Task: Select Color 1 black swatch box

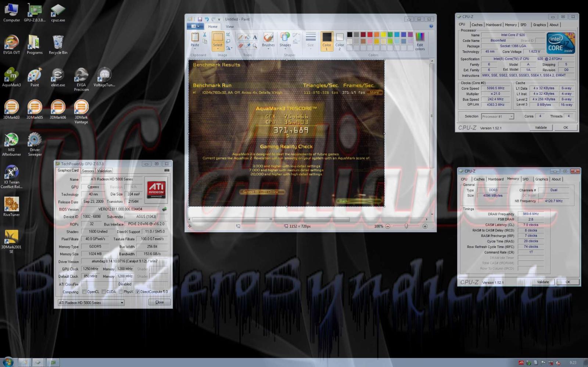Action: click(x=327, y=41)
